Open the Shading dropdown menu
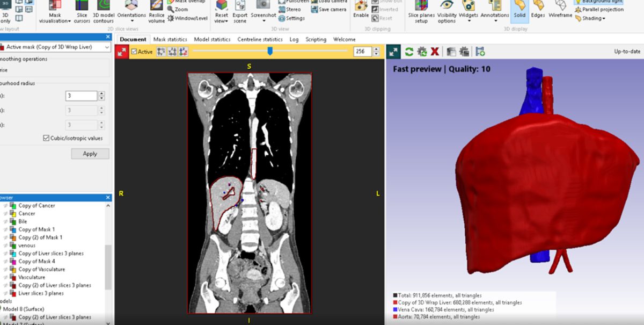Viewport: 644px width, 325px height. 593,18
